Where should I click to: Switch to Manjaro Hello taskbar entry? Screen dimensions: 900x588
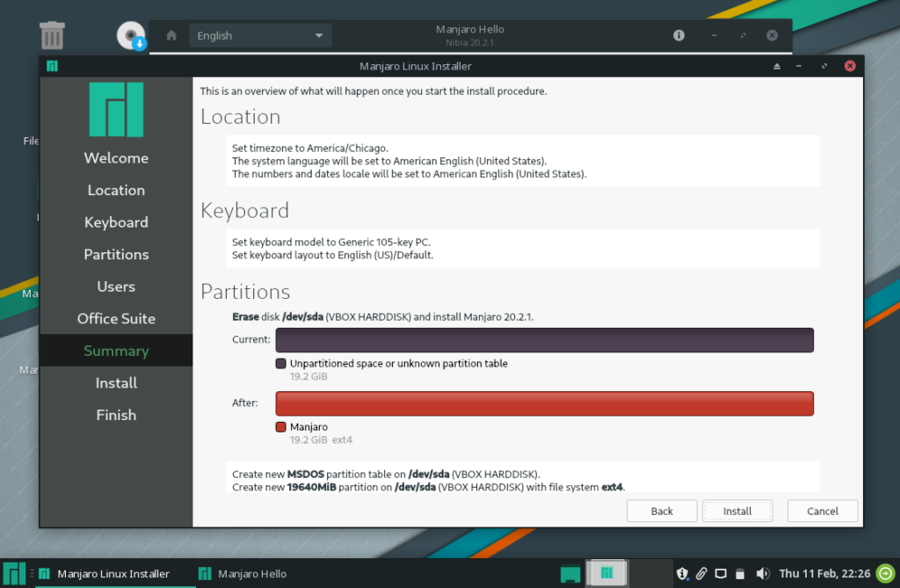click(x=243, y=573)
